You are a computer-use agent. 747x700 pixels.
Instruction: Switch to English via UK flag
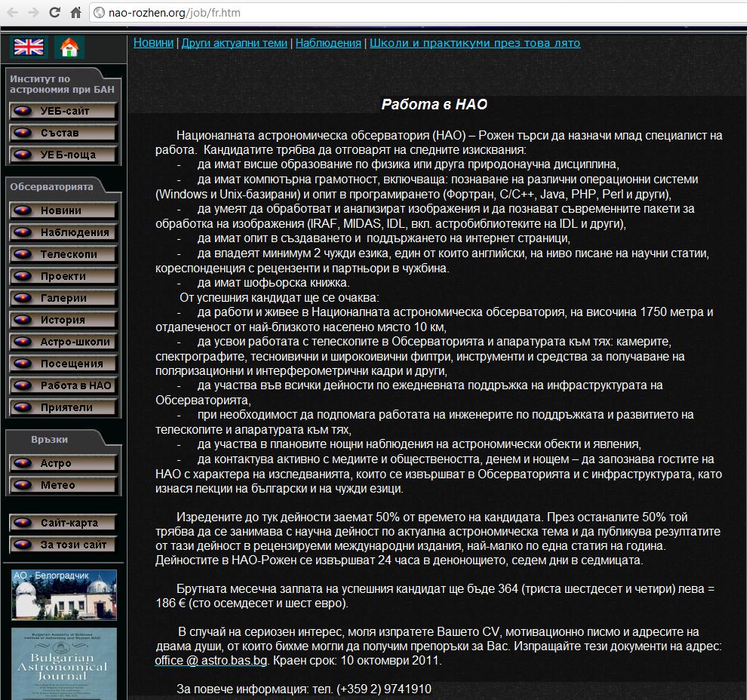pos(29,48)
